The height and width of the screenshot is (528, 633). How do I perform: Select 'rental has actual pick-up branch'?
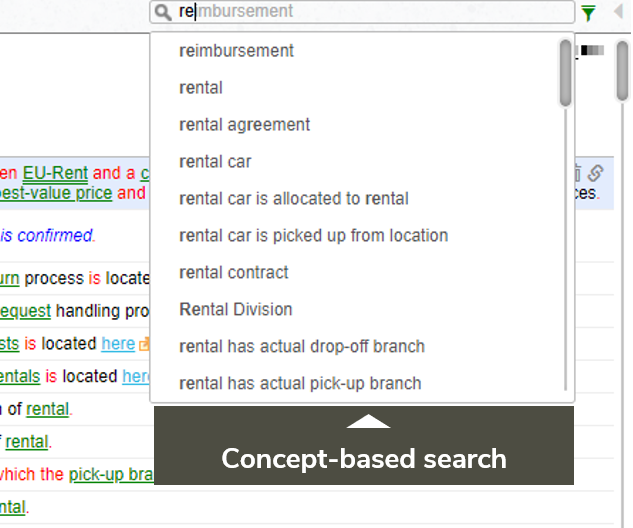(x=300, y=384)
